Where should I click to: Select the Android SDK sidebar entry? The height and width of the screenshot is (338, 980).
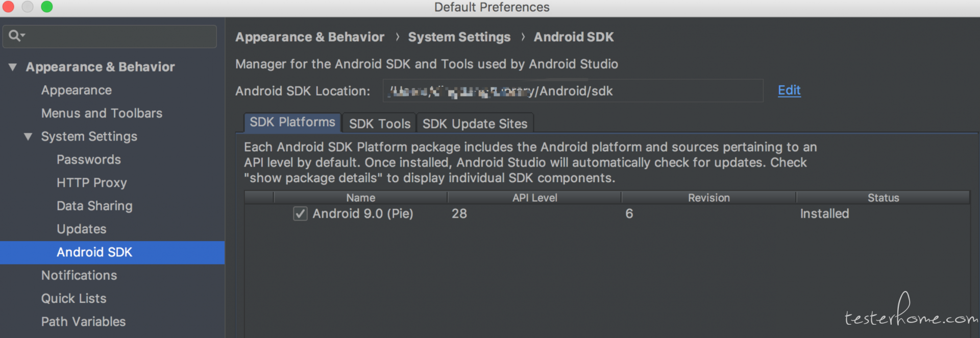[x=112, y=252]
